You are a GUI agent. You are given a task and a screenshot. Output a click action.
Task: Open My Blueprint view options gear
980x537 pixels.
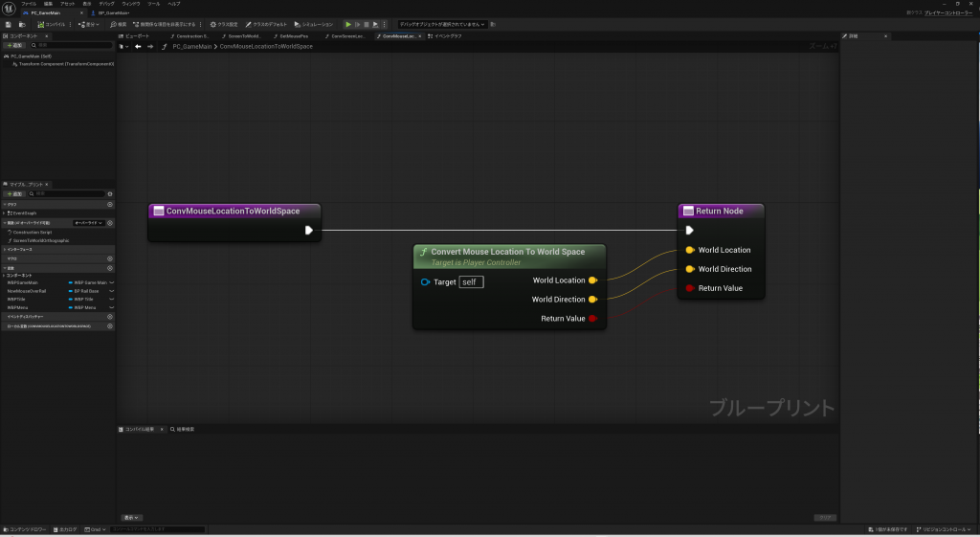[x=110, y=193]
